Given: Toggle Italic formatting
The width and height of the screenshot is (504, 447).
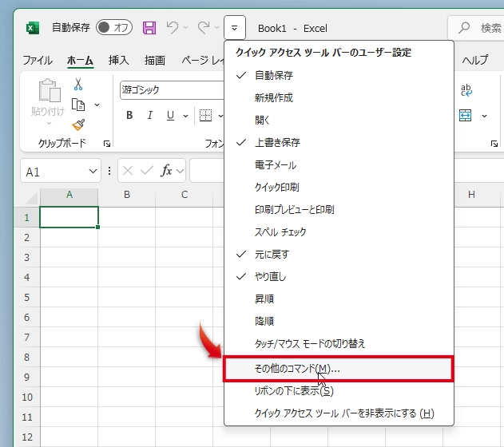Looking at the screenshot, I should click(150, 115).
